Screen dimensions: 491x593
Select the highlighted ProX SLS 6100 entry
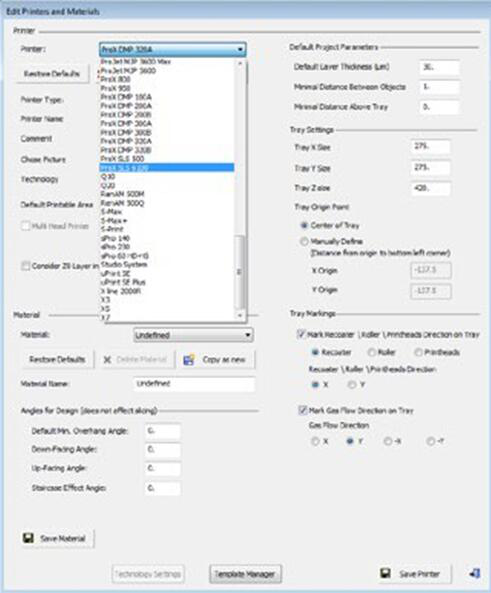tap(167, 168)
